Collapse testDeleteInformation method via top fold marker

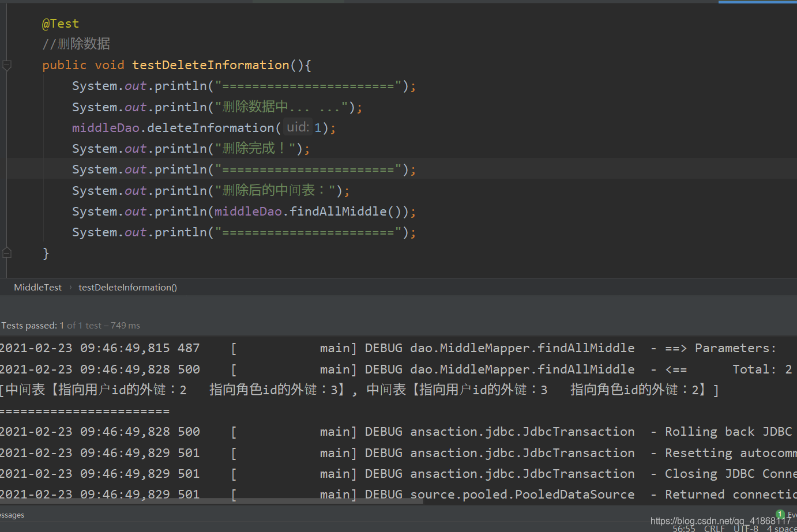point(7,65)
